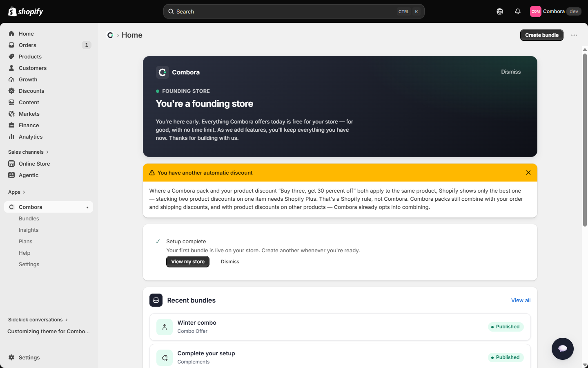This screenshot has width=588, height=368.
Task: Go to Combora Insights
Action: point(29,230)
